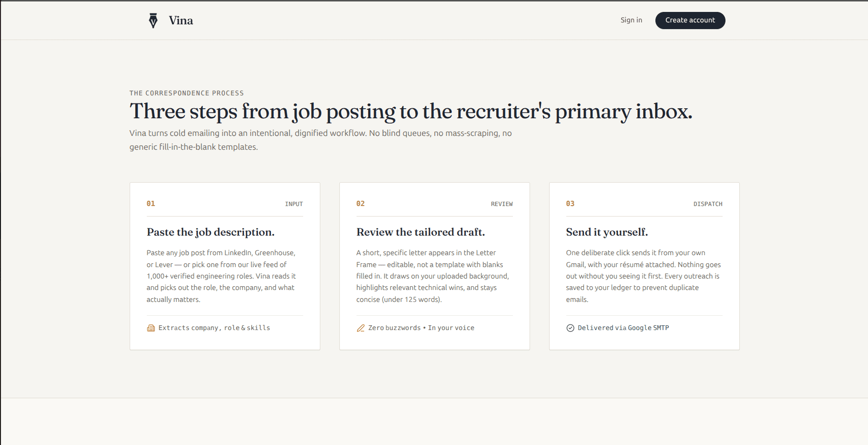
Task: Select the "Review the tailored draft." title
Action: tap(420, 232)
